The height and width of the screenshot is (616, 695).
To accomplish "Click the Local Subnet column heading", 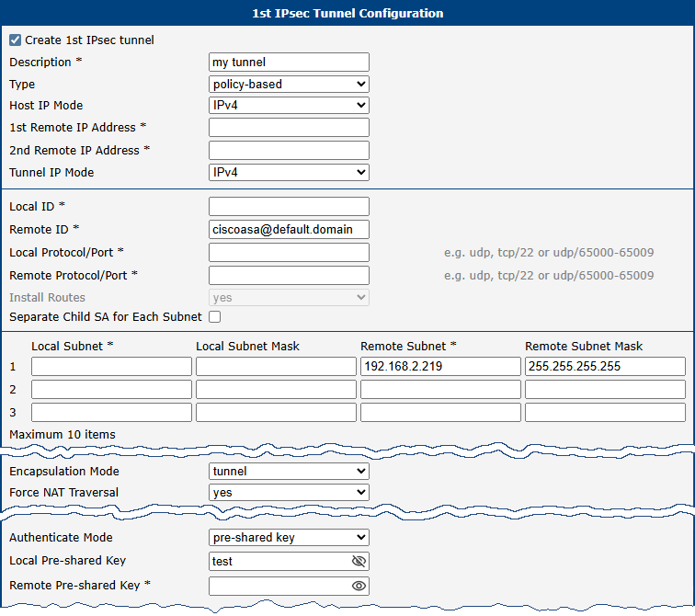I will [x=73, y=347].
